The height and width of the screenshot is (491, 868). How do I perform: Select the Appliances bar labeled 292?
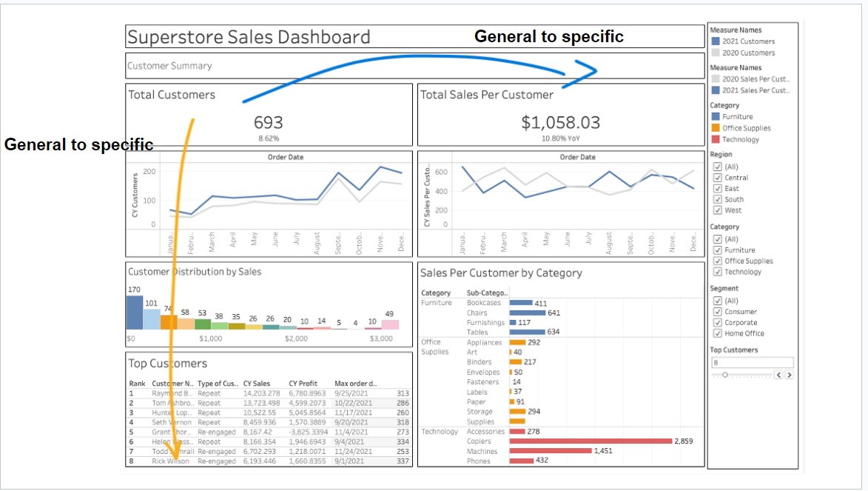tap(517, 342)
